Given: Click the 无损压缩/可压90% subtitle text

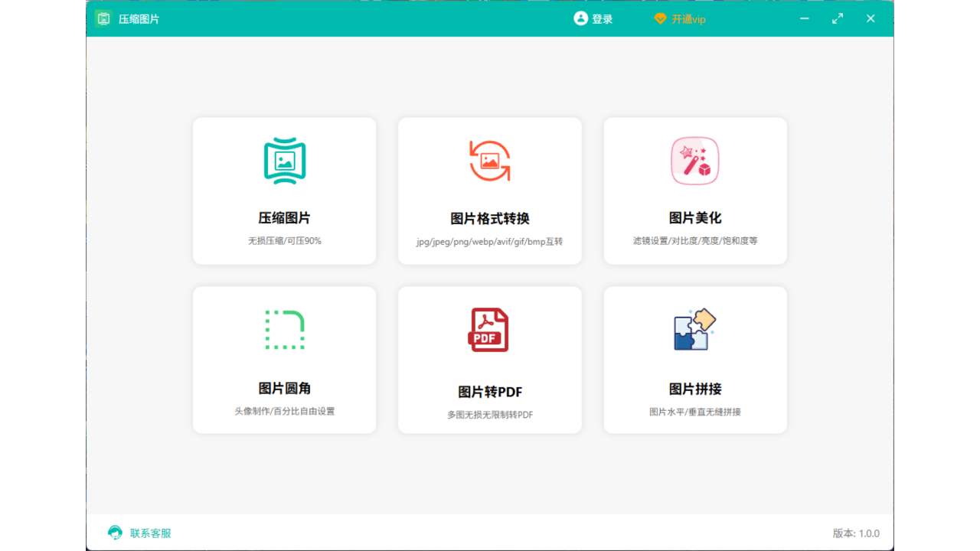Looking at the screenshot, I should click(x=284, y=240).
